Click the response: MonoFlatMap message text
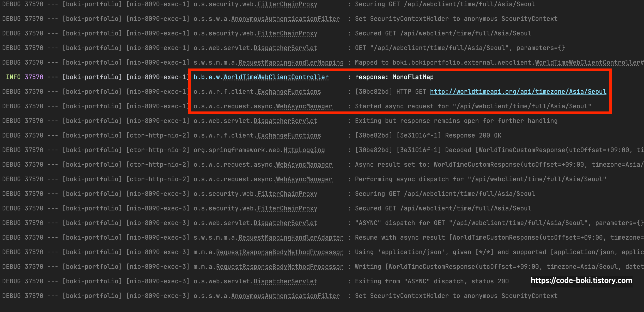The width and height of the screenshot is (644, 312). (x=394, y=77)
